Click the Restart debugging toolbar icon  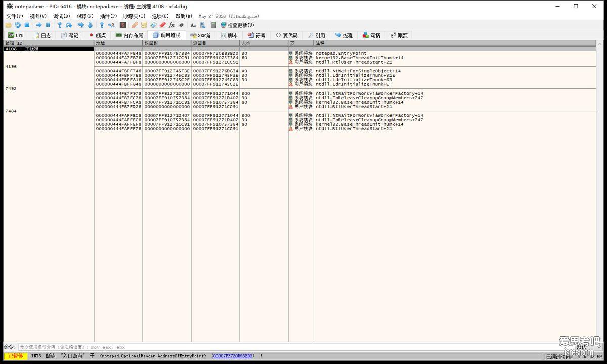pos(18,25)
